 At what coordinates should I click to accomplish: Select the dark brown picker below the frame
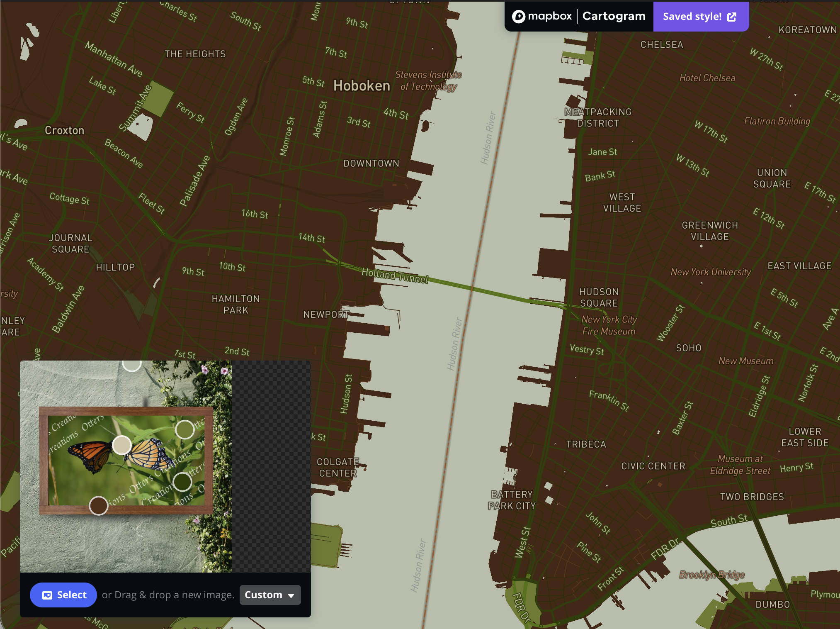99,506
